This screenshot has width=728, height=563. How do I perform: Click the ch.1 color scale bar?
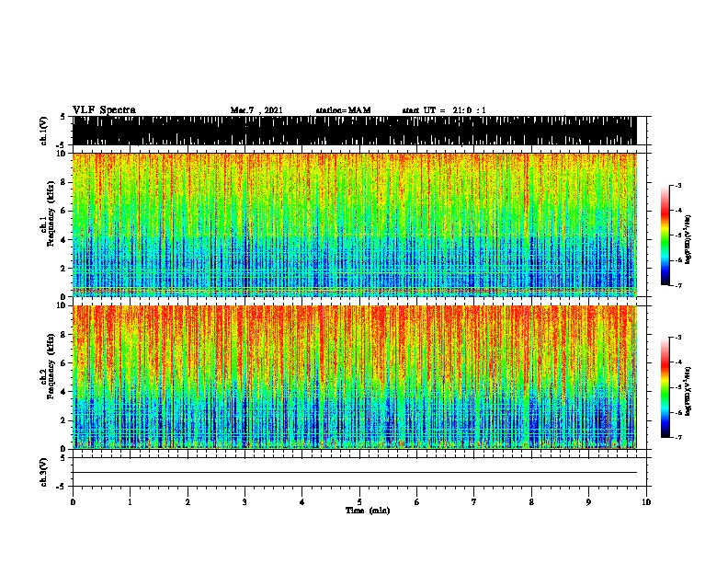coord(665,236)
